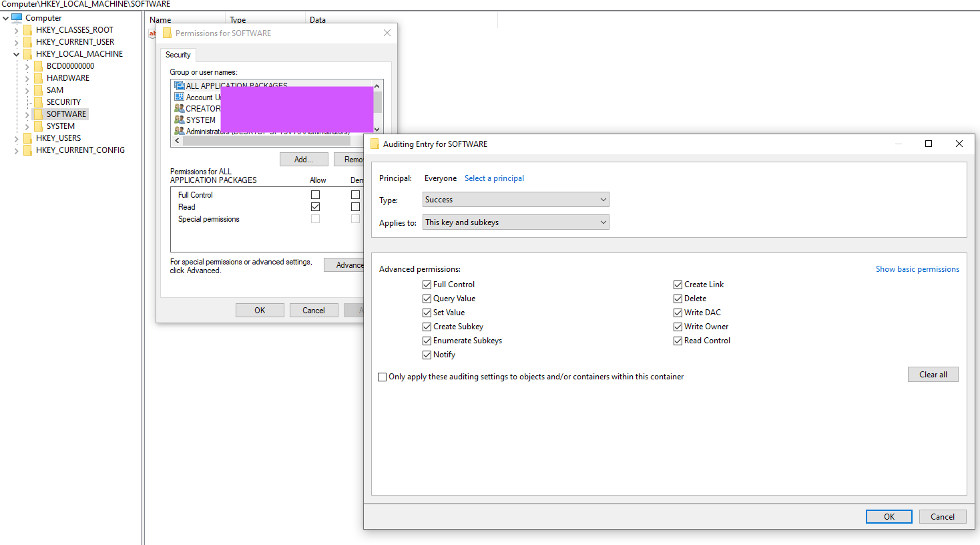Uncheck the Set Value permission
This screenshot has width=980, height=545.
(x=427, y=313)
